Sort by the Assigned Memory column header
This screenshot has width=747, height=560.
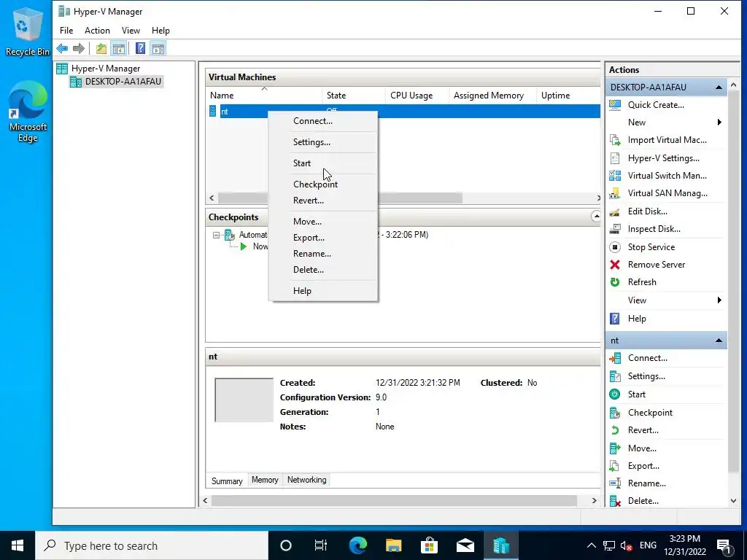[x=493, y=96]
